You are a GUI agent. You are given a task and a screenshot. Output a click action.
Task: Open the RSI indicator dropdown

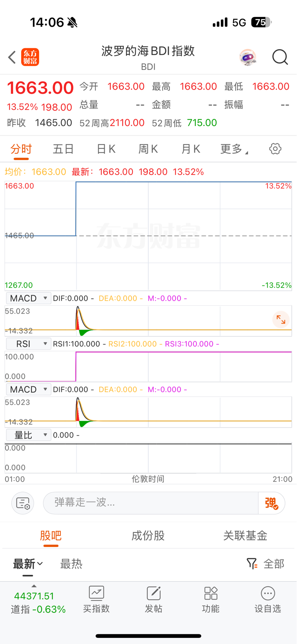point(29,344)
